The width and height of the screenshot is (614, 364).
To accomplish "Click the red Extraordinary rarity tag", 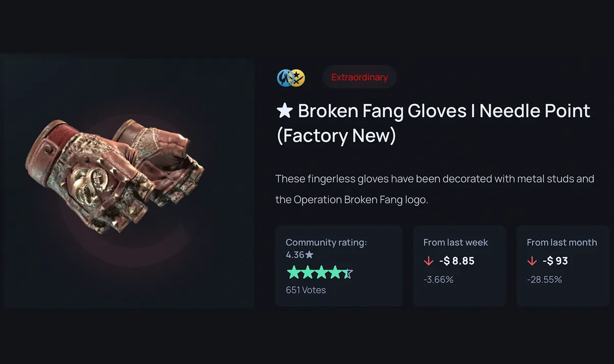I will click(360, 78).
